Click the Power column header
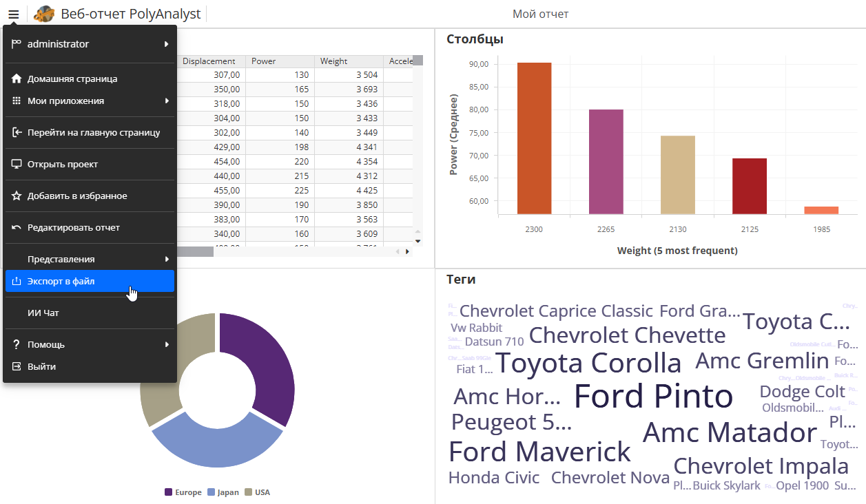The width and height of the screenshot is (866, 504). tap(280, 61)
